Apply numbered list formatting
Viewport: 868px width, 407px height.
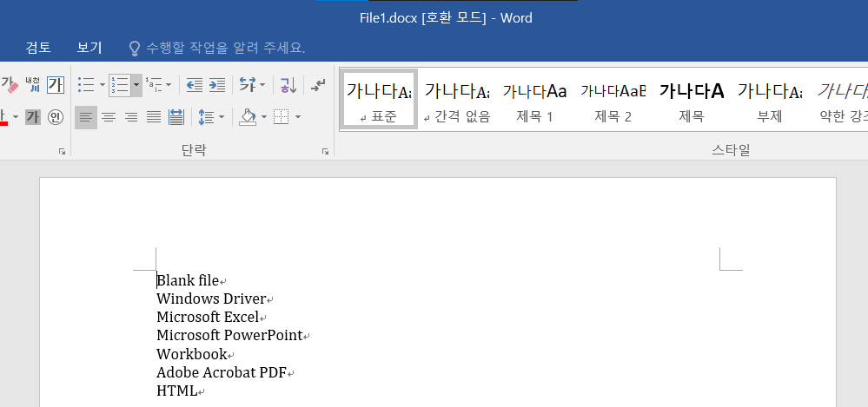pos(120,85)
